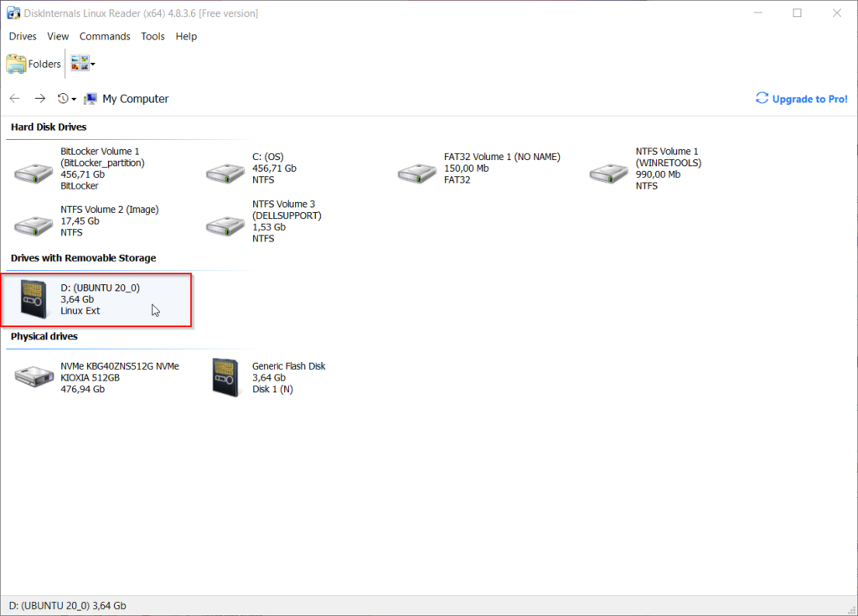
Task: Click the 1,53 Gb size text
Action: 269,226
